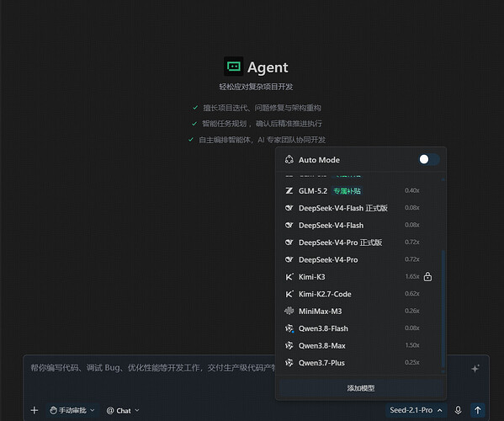
Task: Click the 0.62x multiplier for Kimi-K2.7-Code
Action: coord(412,293)
